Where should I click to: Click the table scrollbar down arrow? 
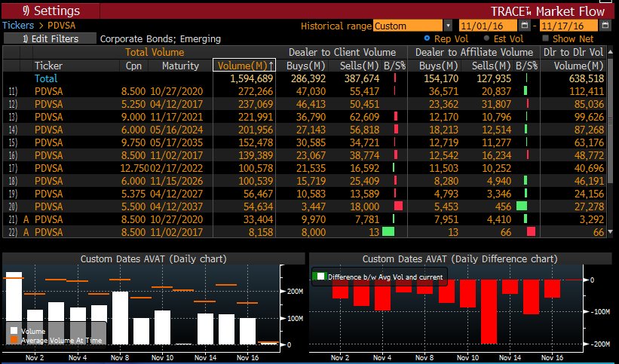pyautogui.click(x=611, y=232)
